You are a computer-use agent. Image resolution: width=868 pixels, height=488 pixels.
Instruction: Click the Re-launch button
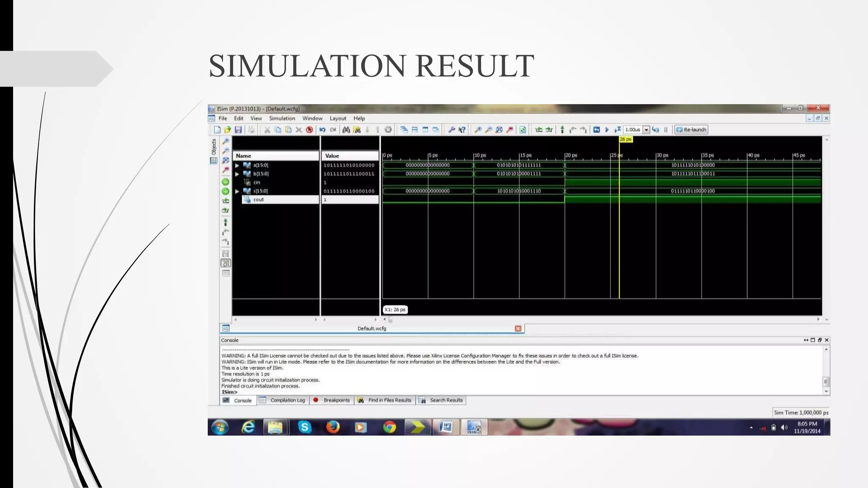coord(691,130)
